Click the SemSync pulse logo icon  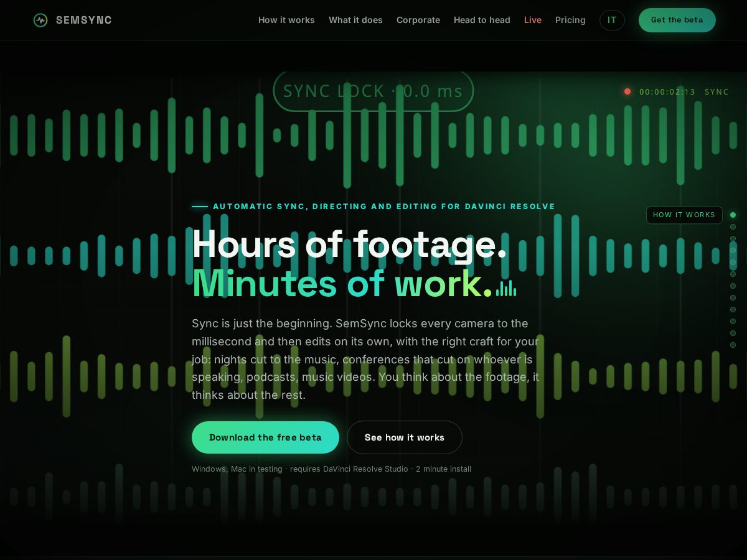[x=40, y=20]
